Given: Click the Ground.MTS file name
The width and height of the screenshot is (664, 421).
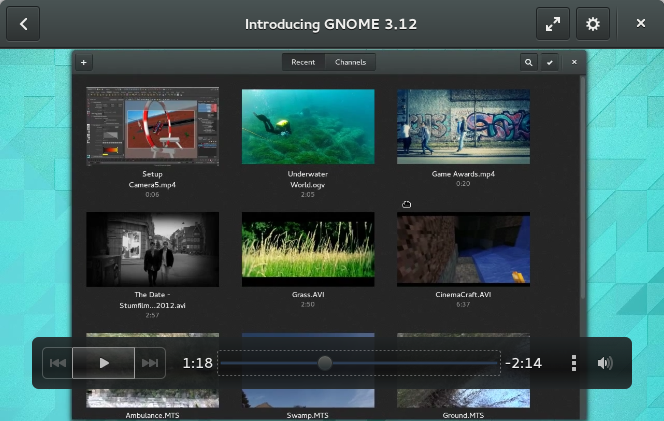Looking at the screenshot, I should (x=463, y=415).
